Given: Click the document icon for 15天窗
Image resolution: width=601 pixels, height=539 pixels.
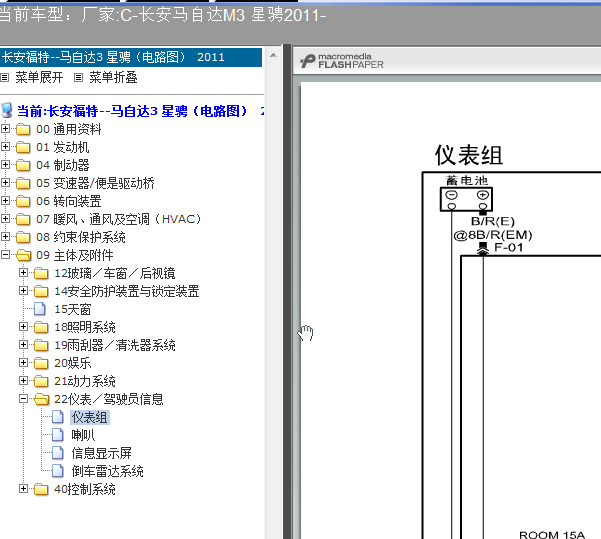Looking at the screenshot, I should (x=40, y=309).
